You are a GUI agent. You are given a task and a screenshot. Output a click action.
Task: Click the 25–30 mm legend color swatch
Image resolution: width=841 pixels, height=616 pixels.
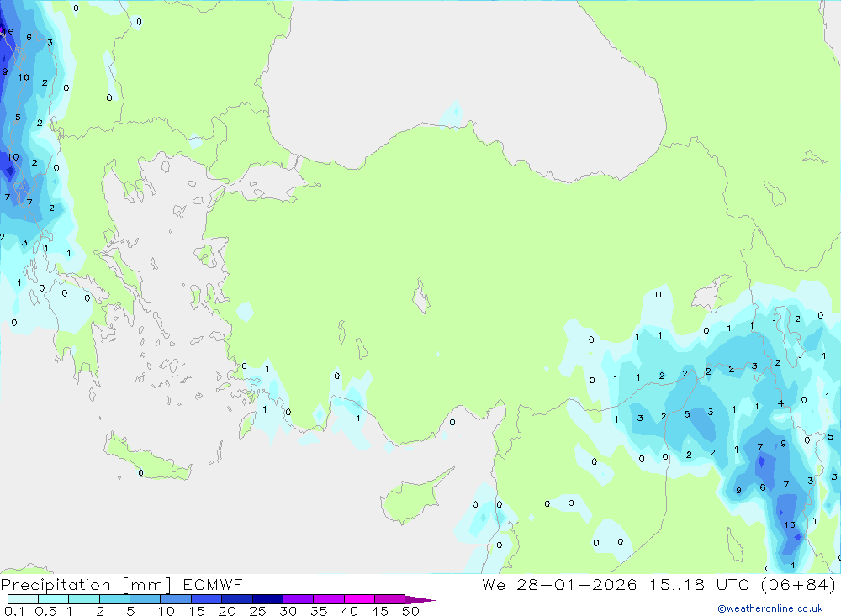[267, 599]
